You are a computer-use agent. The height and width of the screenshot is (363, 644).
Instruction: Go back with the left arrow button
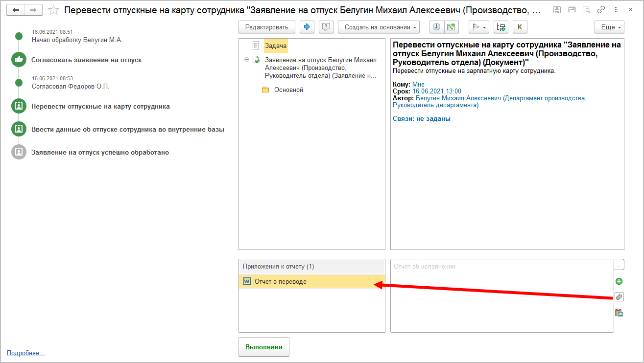(15, 10)
